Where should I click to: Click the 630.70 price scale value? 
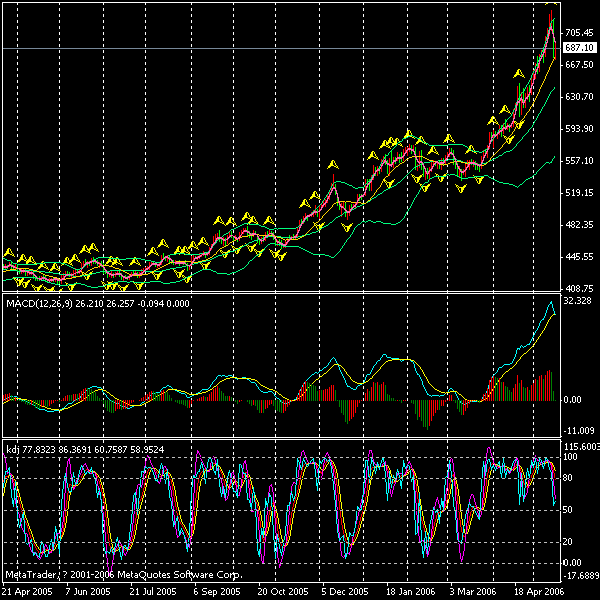point(580,97)
